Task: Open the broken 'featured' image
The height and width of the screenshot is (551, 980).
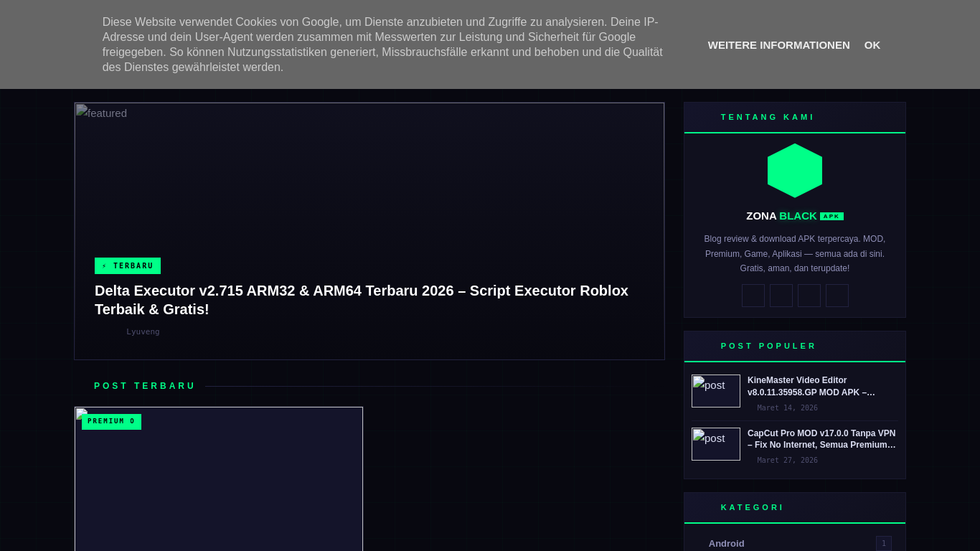Action: tap(369, 231)
